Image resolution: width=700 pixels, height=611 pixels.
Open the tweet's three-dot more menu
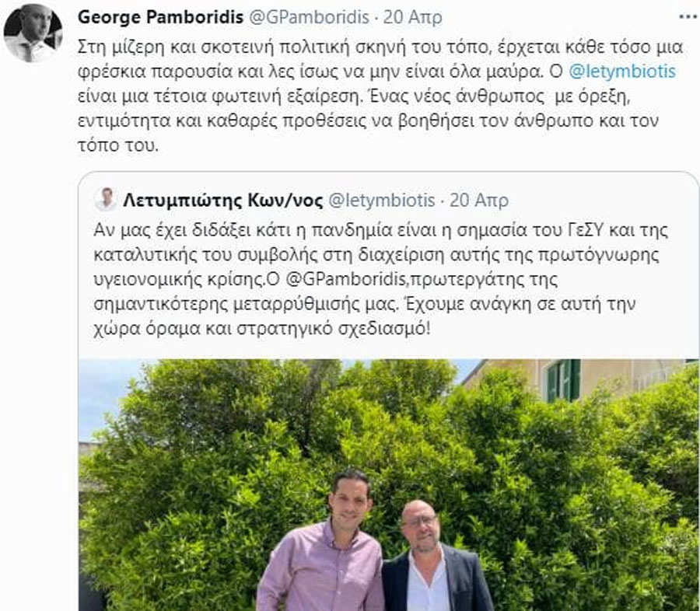[688, 17]
